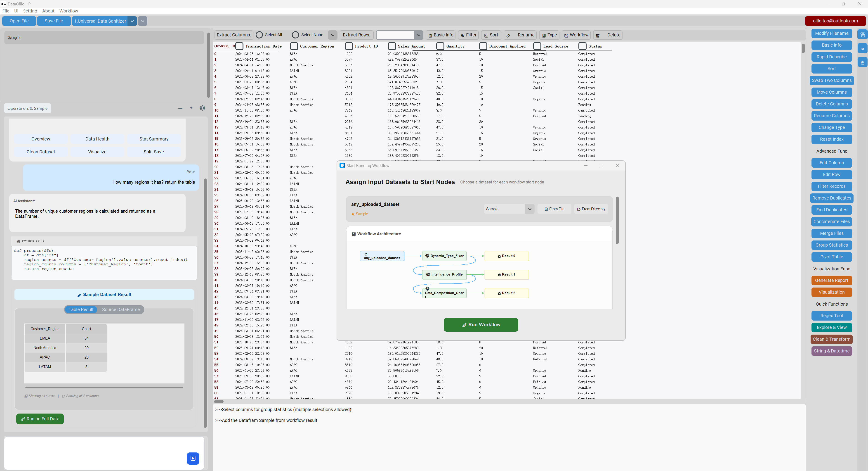Image resolution: width=868 pixels, height=471 pixels.
Task: Open the Workflow menu
Action: [x=68, y=11]
